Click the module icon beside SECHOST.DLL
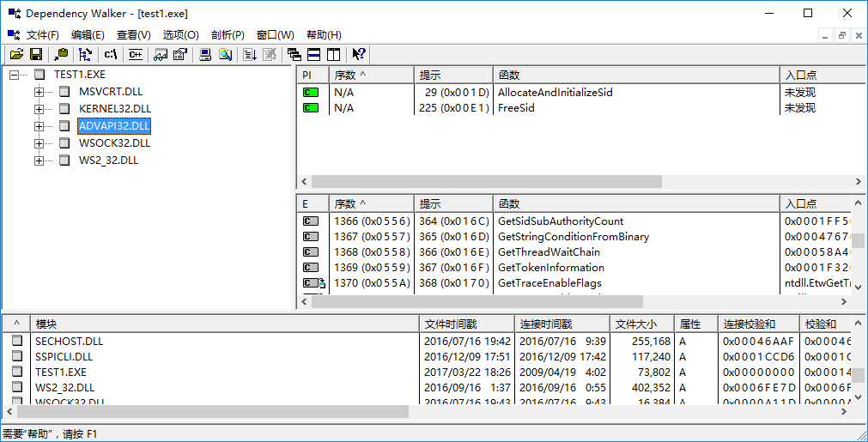868x442 pixels. click(17, 342)
